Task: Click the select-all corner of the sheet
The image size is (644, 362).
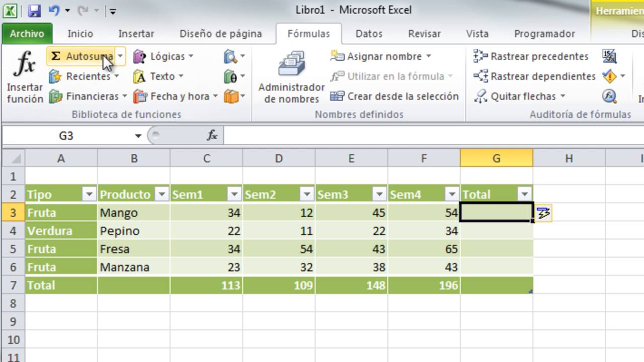Action: (13, 158)
